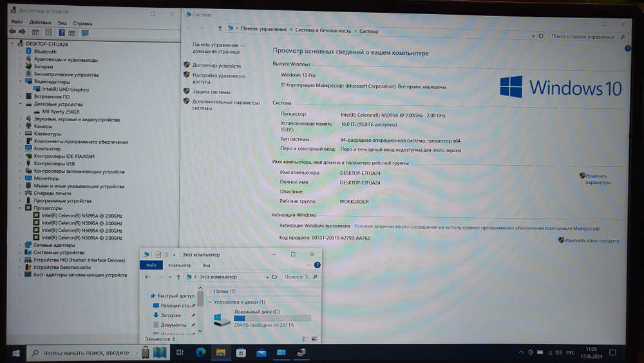Expand the Bluetooth node

click(x=20, y=52)
